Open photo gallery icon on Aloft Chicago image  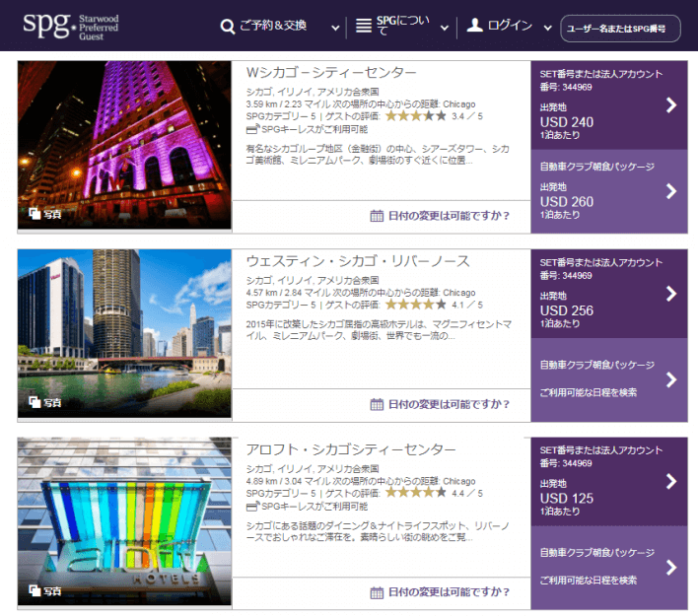[34, 591]
